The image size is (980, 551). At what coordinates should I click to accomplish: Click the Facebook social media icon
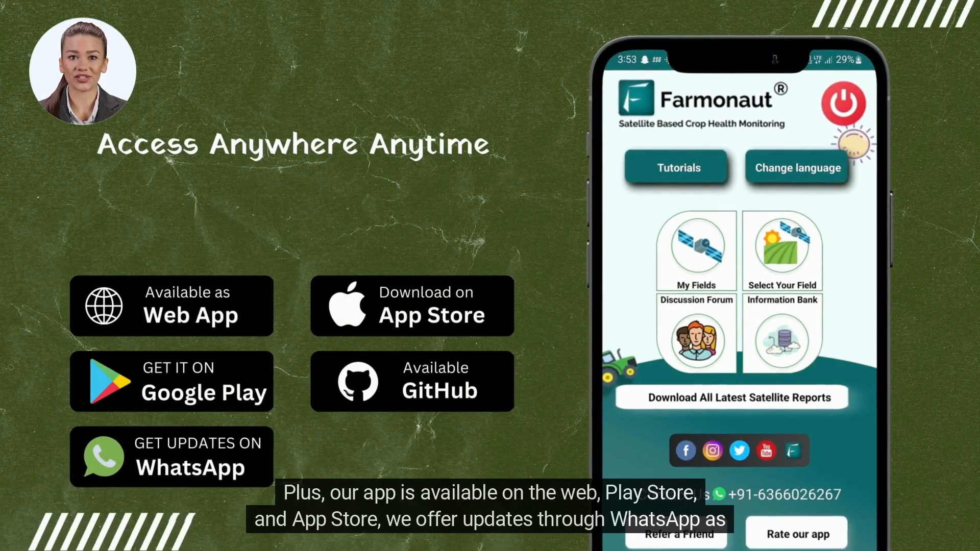tap(687, 450)
